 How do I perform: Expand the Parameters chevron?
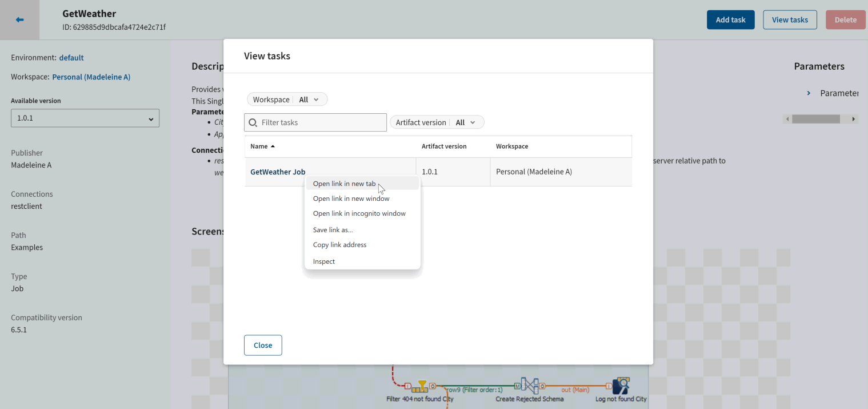point(809,93)
